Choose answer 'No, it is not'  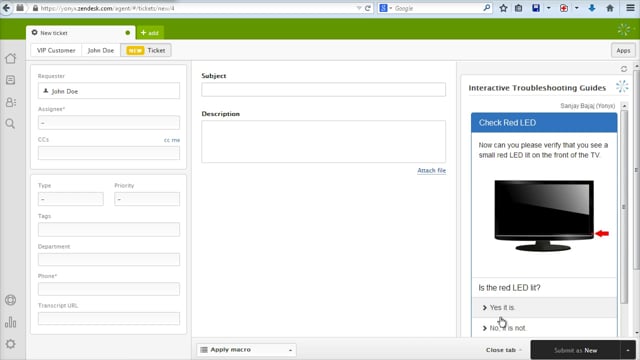544,328
